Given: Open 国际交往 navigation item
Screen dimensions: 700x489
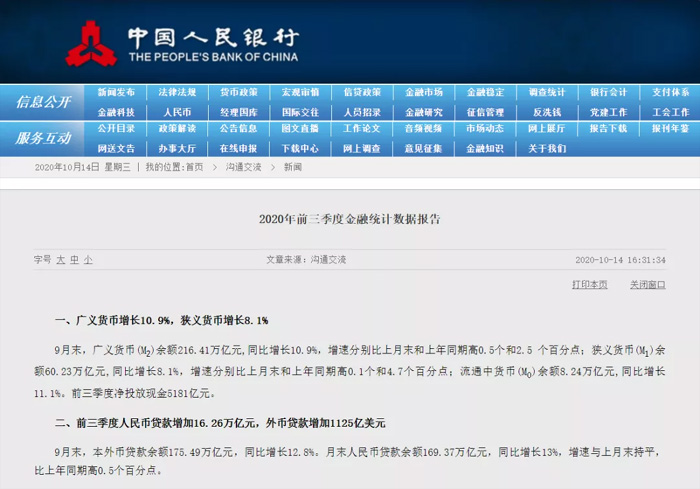Looking at the screenshot, I should 300,112.
